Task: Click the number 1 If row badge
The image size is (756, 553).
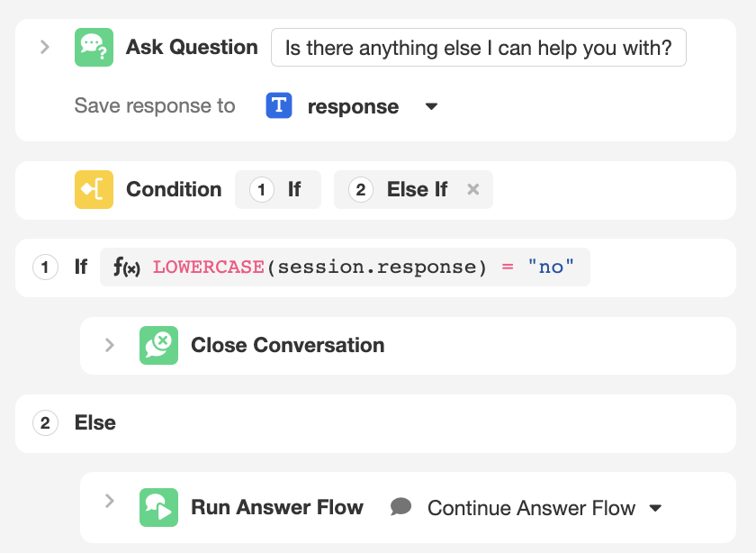Action: pyautogui.click(x=44, y=267)
